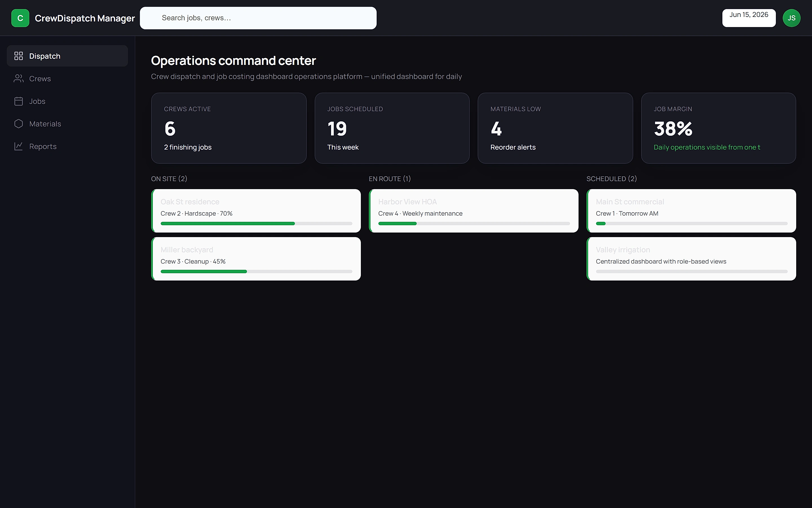This screenshot has height=508, width=812.
Task: Click the Operations command center heading
Action: (x=233, y=61)
